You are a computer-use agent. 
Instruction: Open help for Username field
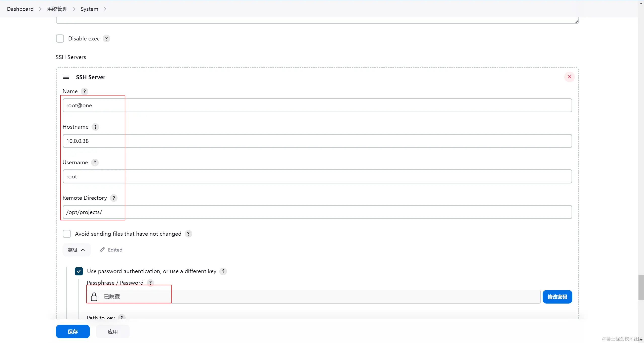point(95,163)
